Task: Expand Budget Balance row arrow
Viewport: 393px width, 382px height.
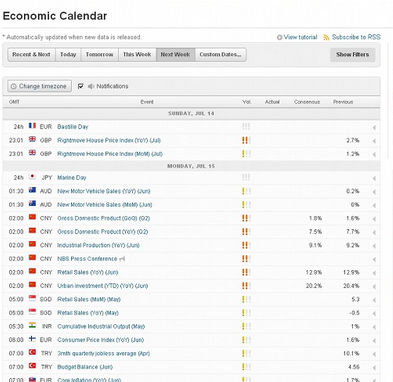Action: pyautogui.click(x=374, y=368)
